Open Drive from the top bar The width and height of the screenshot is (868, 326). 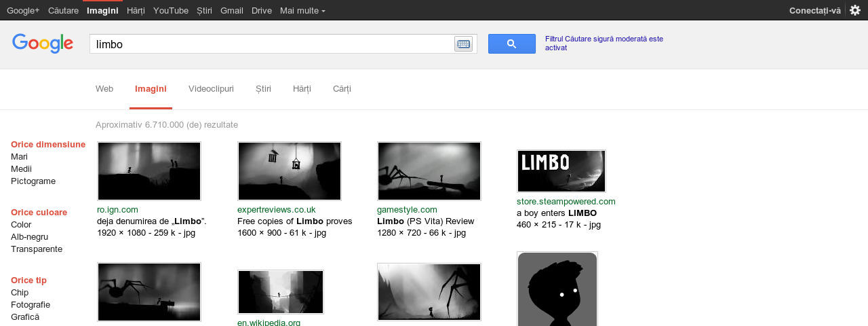[262, 10]
